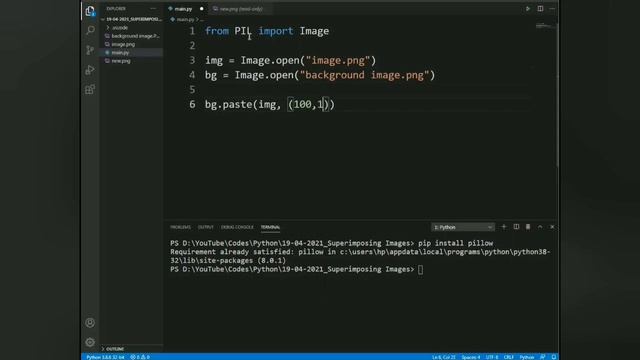Click 'Requirement already satisfied' terminal text
This screenshot has width=640, height=360.
(230, 252)
